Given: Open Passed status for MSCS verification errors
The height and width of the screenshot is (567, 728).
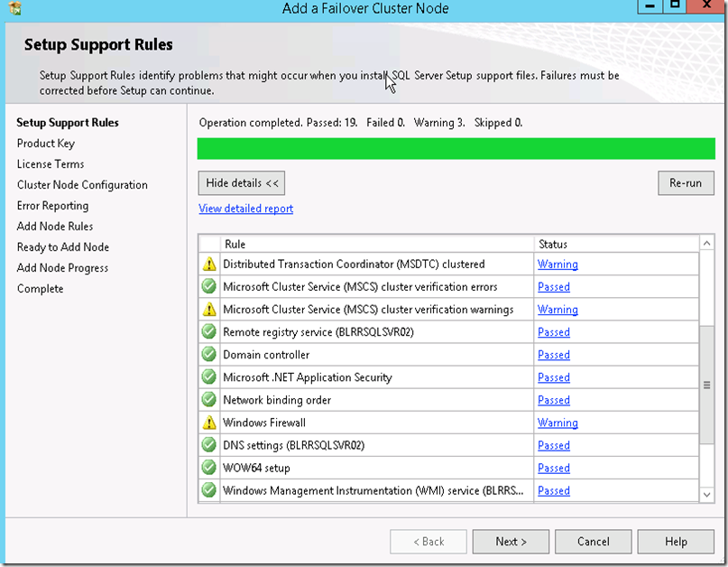Looking at the screenshot, I should [553, 287].
